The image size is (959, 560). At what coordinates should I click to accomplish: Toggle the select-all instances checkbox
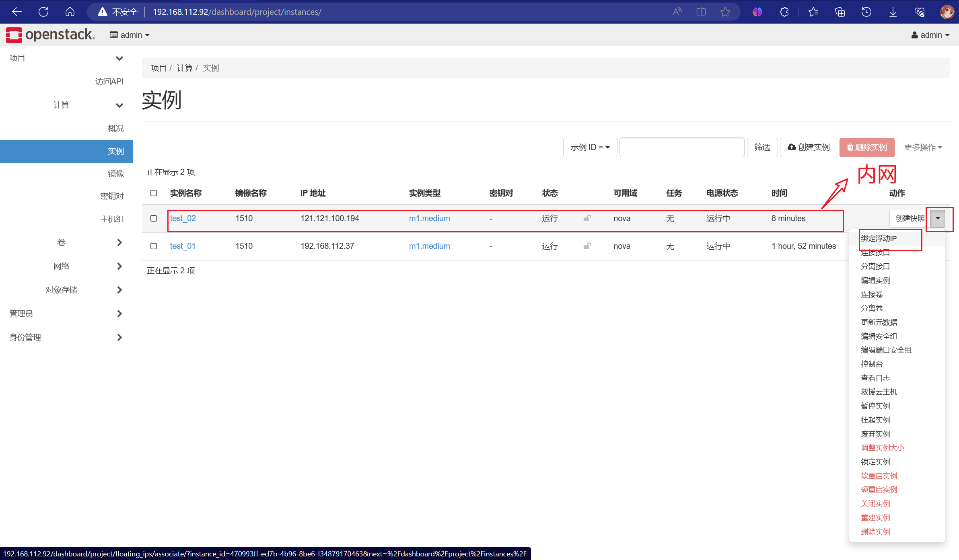(x=154, y=193)
